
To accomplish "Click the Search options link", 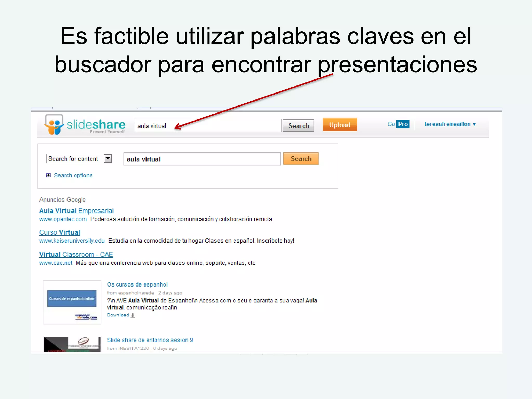I will [73, 175].
